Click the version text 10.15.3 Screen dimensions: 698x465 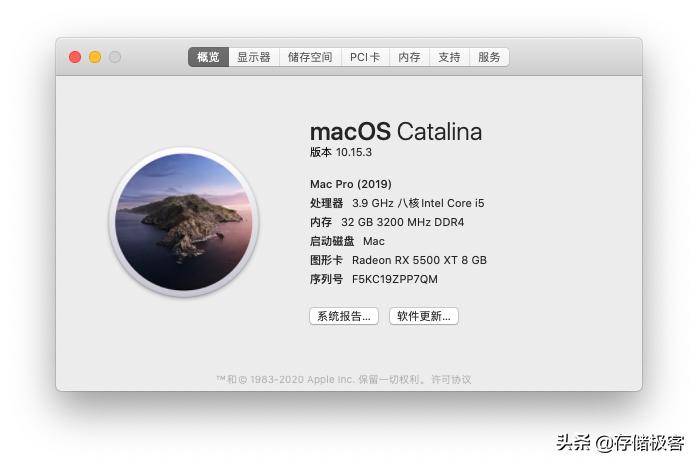point(354,152)
